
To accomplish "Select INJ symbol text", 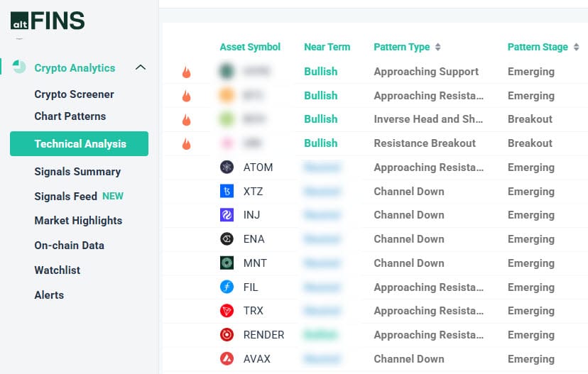I will (251, 215).
